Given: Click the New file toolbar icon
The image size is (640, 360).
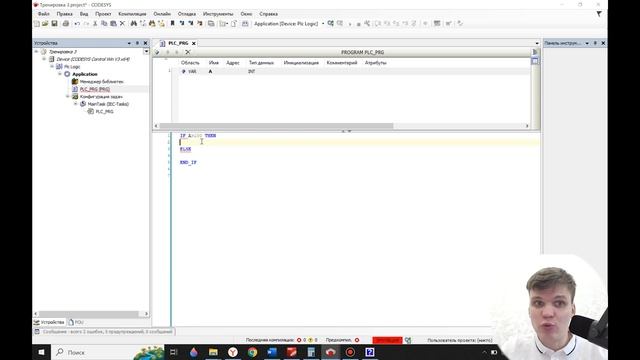Looking at the screenshot, I should (37, 24).
